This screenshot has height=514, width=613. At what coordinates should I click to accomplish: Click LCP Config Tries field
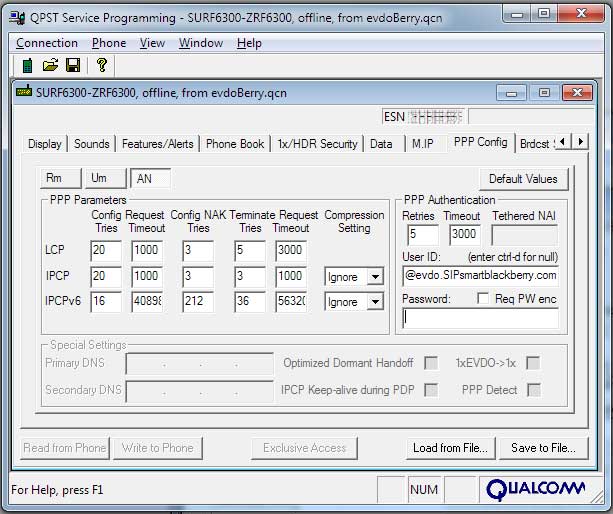click(x=106, y=251)
